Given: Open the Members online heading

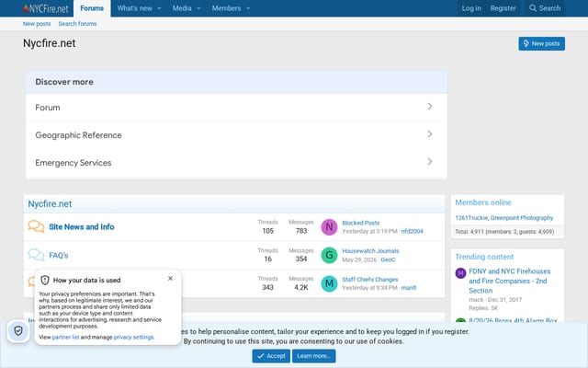Looking at the screenshot, I should point(483,202).
